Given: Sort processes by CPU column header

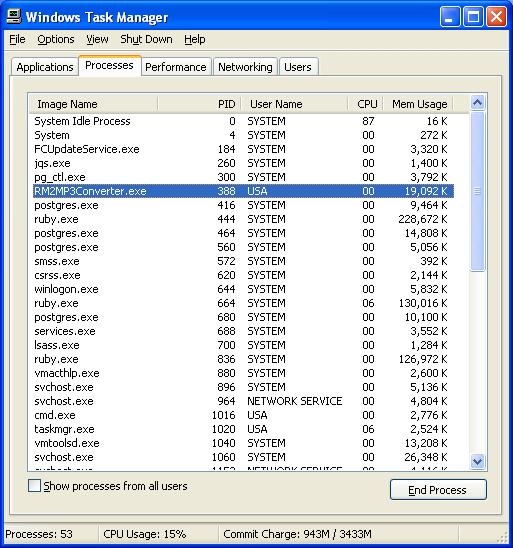Looking at the screenshot, I should (366, 104).
